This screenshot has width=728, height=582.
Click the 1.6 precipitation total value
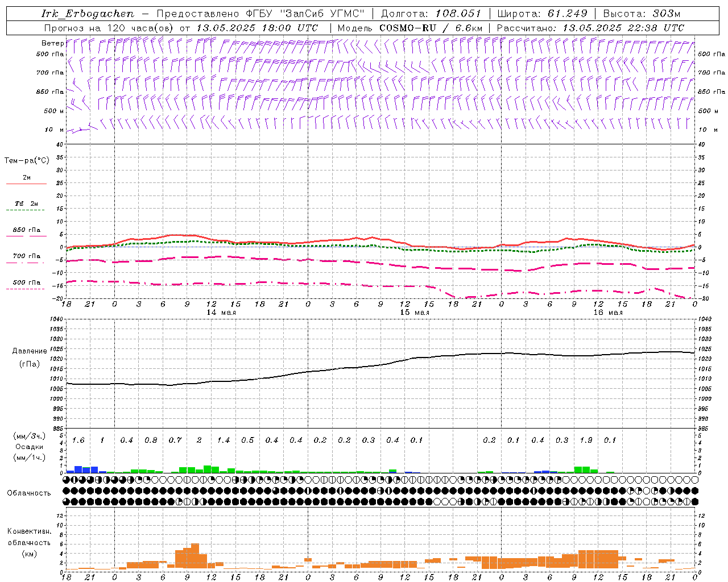pyautogui.click(x=78, y=440)
